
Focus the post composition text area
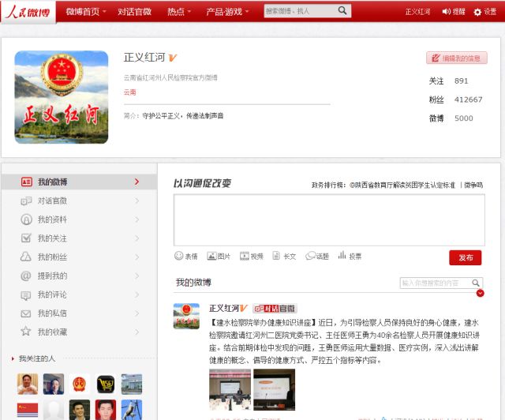329,220
